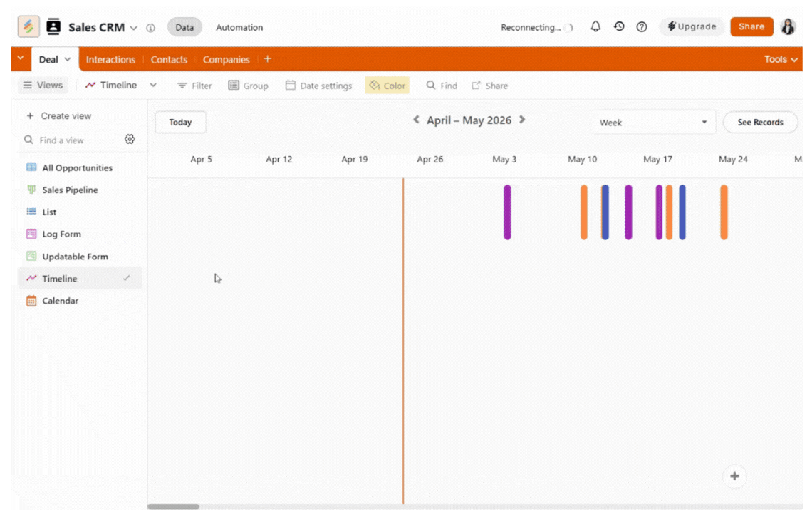Open the user profile avatar
This screenshot has height=516, width=812.
(x=788, y=27)
